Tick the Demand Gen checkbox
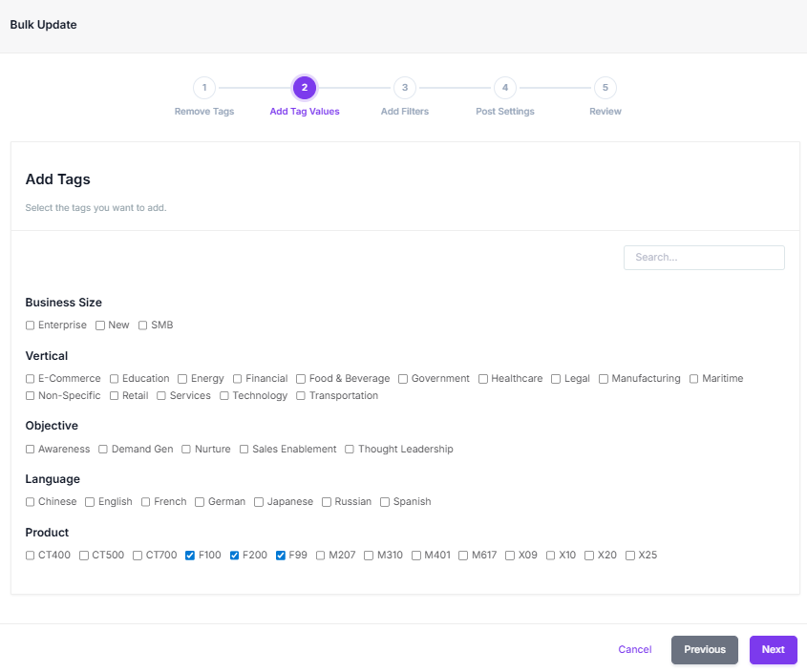The width and height of the screenshot is (807, 672). (103, 450)
